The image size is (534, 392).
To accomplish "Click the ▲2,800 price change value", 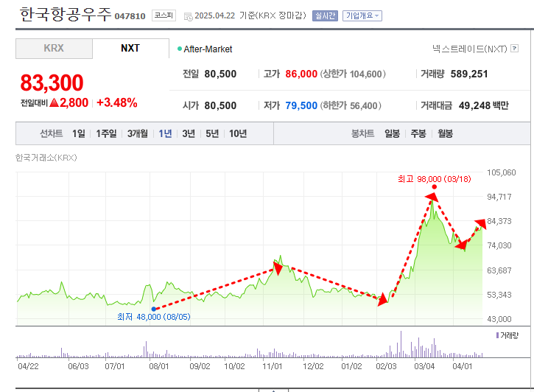I will pos(68,102).
